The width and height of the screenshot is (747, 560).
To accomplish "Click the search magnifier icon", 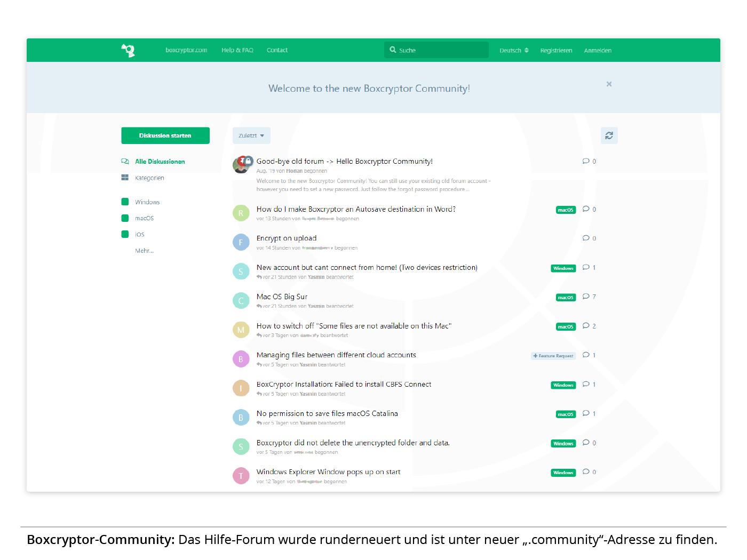I will (393, 50).
